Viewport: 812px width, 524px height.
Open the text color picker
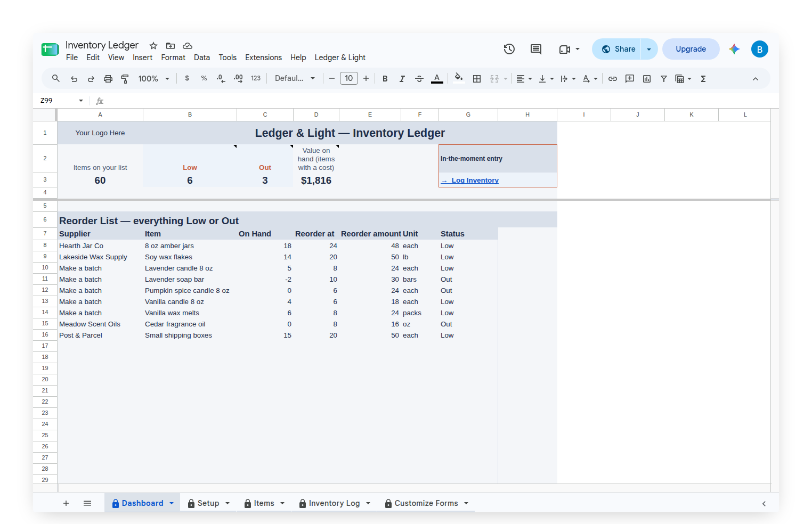(x=437, y=79)
